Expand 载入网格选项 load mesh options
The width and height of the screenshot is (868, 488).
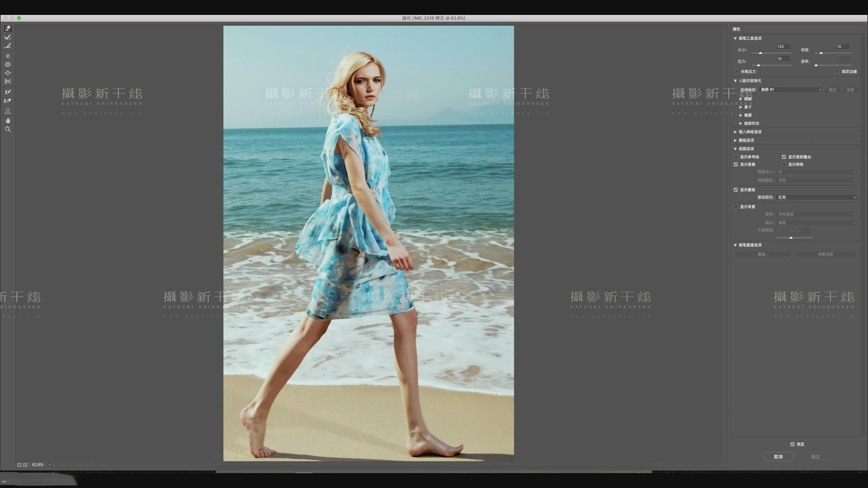click(x=735, y=132)
